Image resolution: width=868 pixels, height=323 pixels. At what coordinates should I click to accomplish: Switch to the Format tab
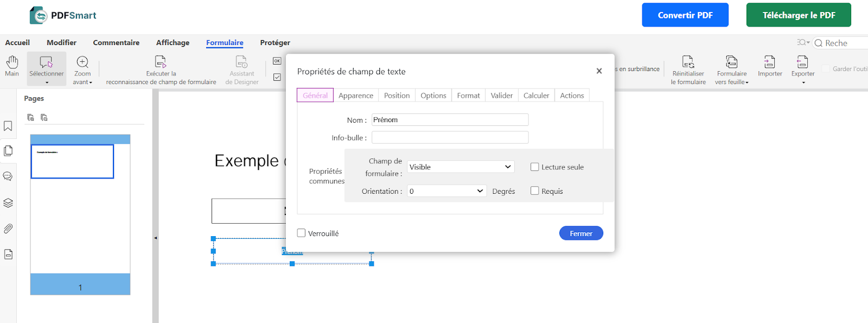[x=468, y=95]
